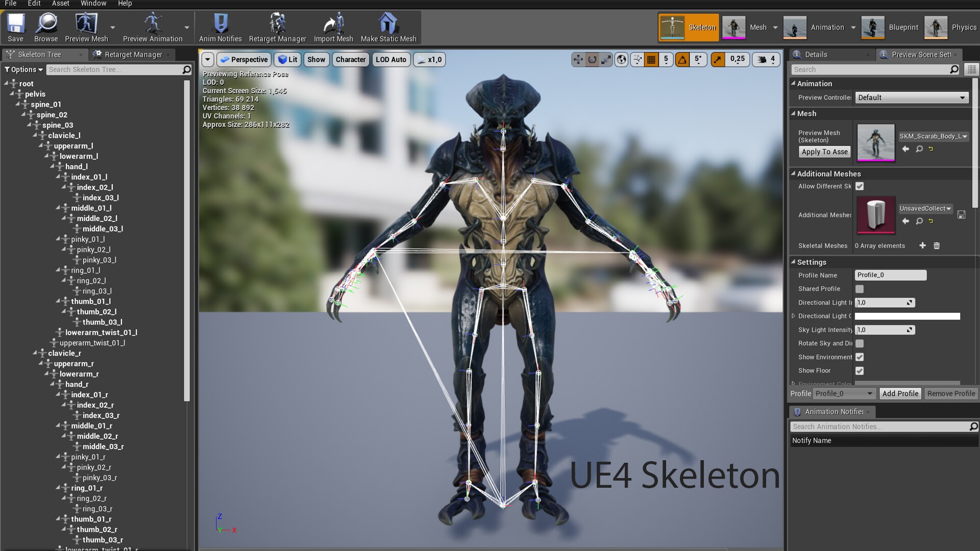The image size is (980, 551).
Task: Click the Preview Animation toolbar icon
Action: coord(153,28)
